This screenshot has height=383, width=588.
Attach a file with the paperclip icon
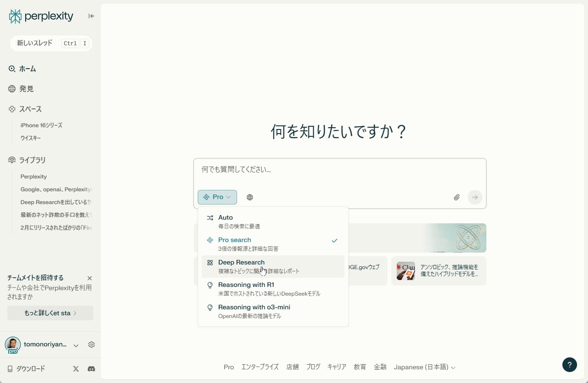coord(457,197)
